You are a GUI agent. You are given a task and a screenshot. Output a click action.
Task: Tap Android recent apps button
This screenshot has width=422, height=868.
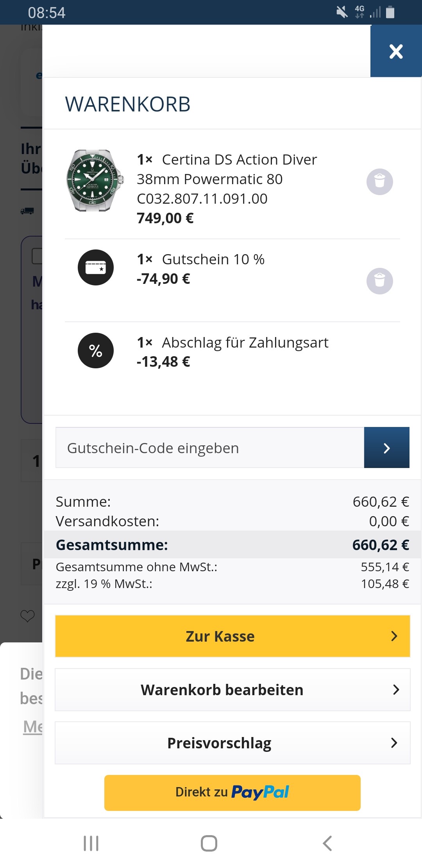pyautogui.click(x=91, y=843)
